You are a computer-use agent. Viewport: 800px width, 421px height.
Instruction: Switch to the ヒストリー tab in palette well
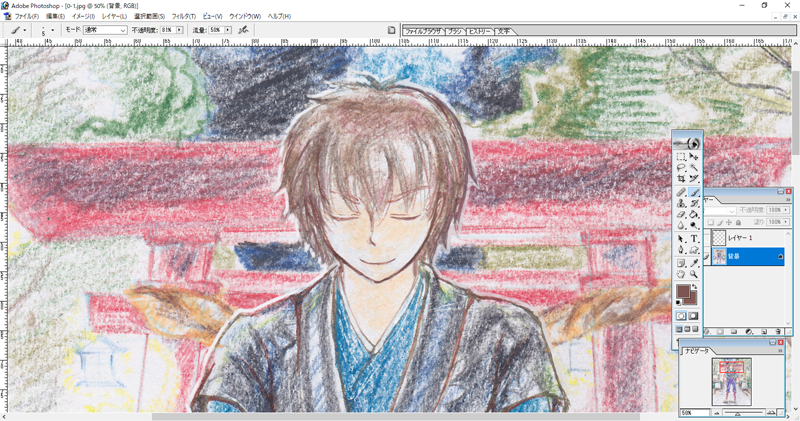(x=480, y=31)
